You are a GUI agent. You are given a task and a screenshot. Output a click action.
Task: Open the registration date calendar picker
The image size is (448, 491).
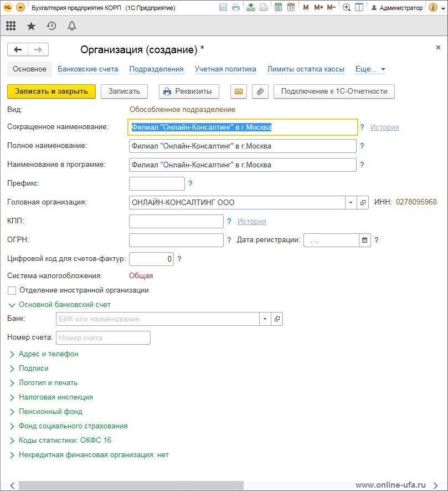(365, 240)
